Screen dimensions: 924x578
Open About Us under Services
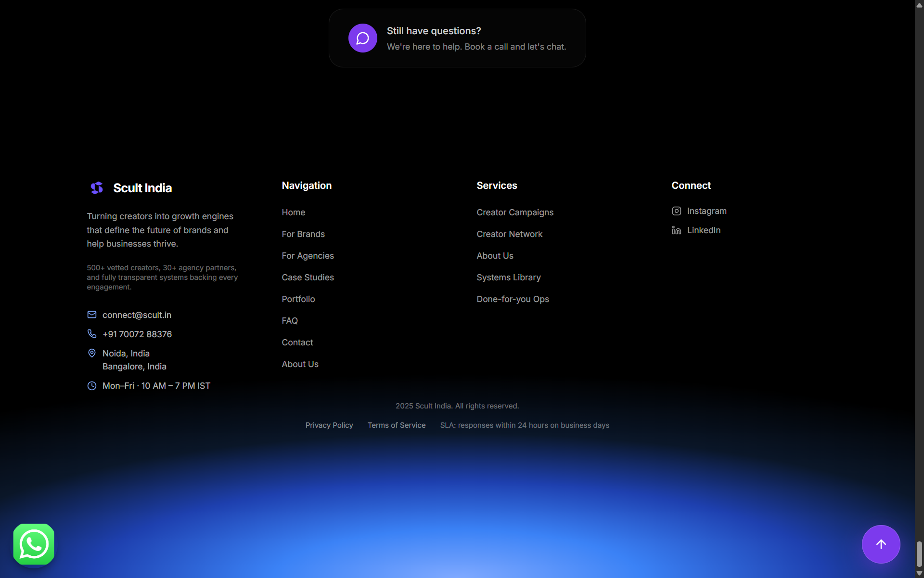click(495, 256)
